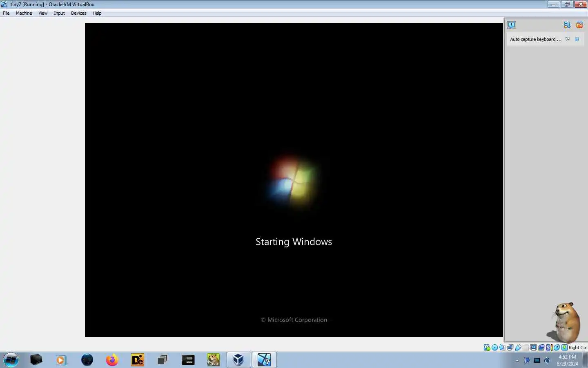Click the Action Center flag tray icon
This screenshot has width=588, height=368.
527,360
